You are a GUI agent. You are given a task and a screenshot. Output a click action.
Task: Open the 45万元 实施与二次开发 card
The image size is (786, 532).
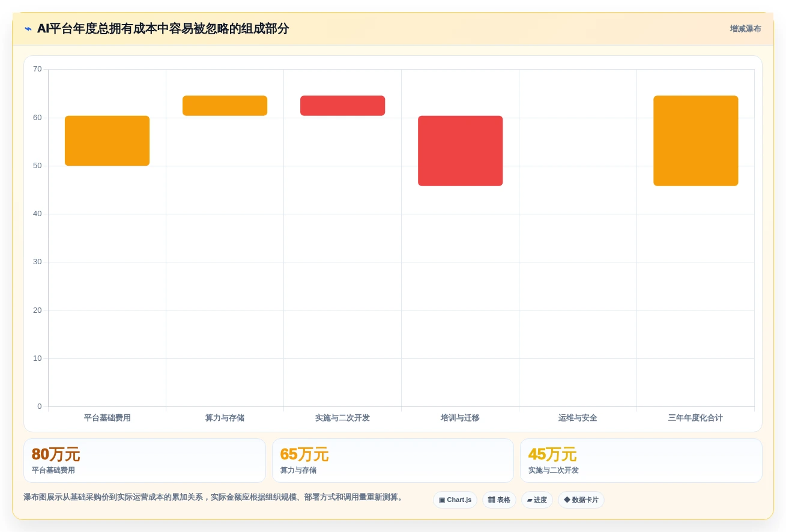click(641, 461)
